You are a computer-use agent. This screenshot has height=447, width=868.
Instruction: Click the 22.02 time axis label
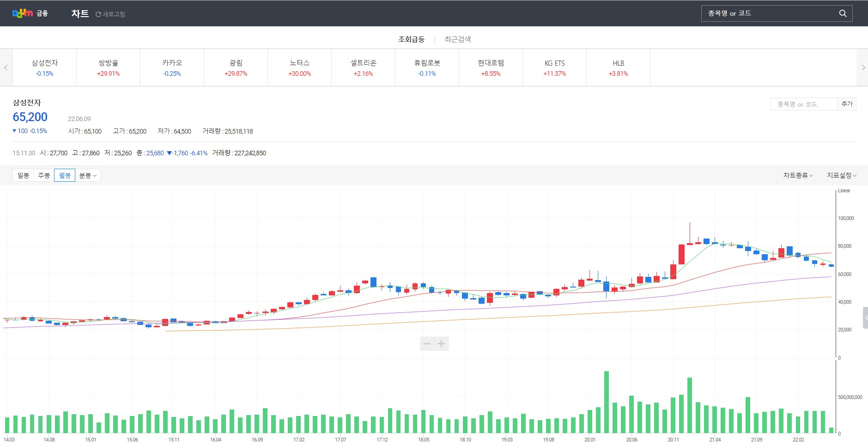(798, 440)
